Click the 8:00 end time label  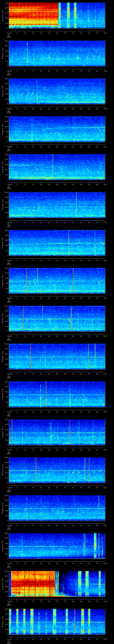105,260
